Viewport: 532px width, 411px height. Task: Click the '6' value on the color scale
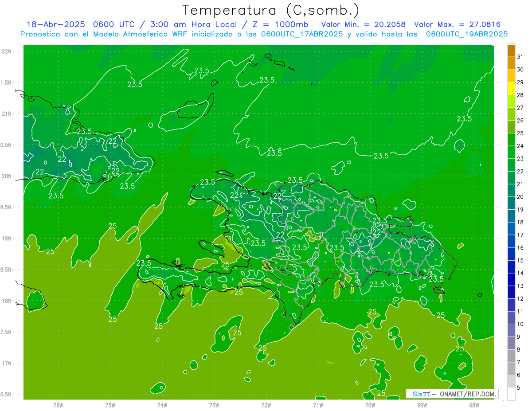point(519,375)
